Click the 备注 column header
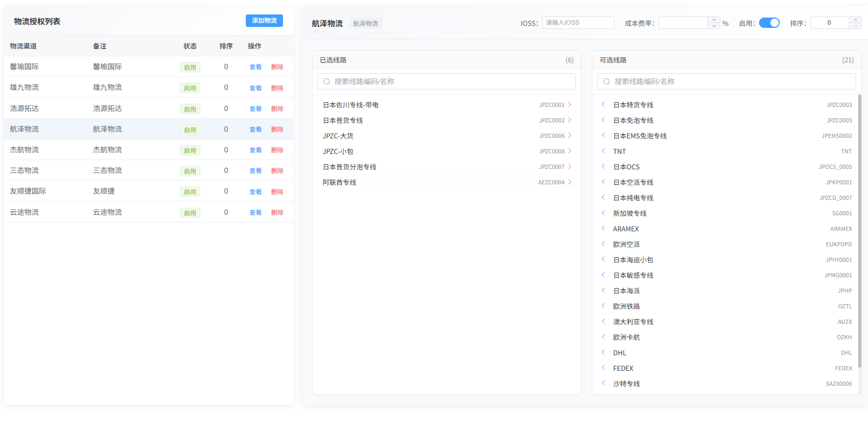 pos(100,46)
